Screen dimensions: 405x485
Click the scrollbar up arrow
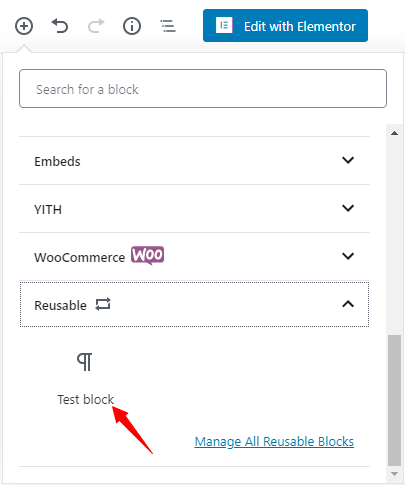pos(395,133)
